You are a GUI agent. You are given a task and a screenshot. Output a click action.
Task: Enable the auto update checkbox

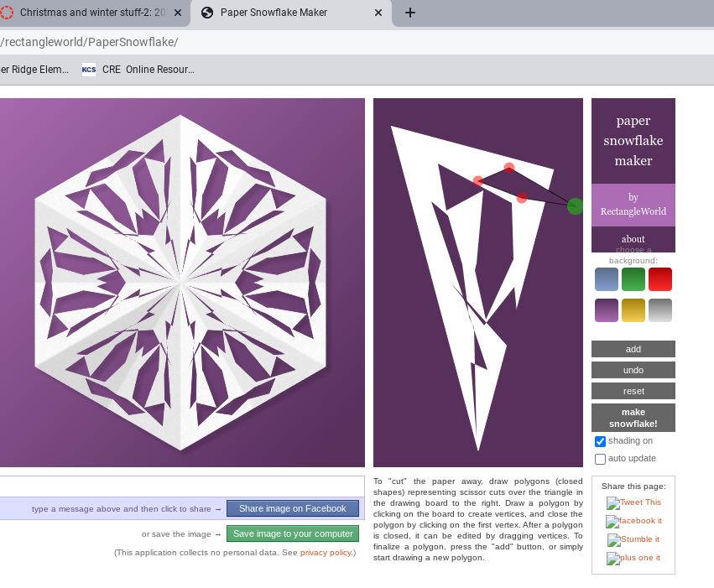(x=600, y=459)
